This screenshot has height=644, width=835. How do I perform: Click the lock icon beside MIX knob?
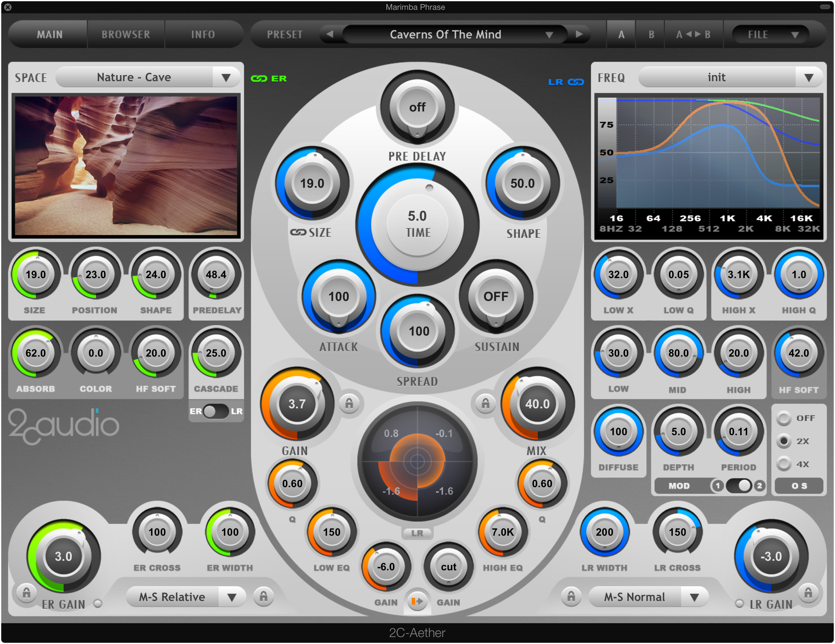pyautogui.click(x=485, y=403)
